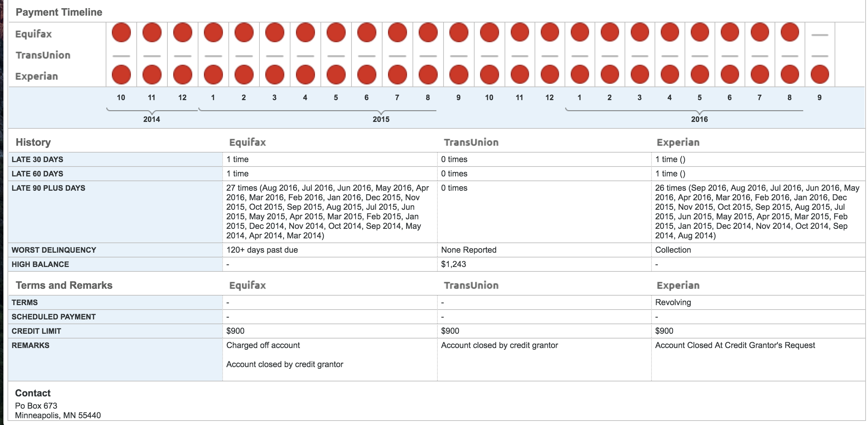
Task: Click Equifax red dot for October 2014
Action: (x=121, y=32)
